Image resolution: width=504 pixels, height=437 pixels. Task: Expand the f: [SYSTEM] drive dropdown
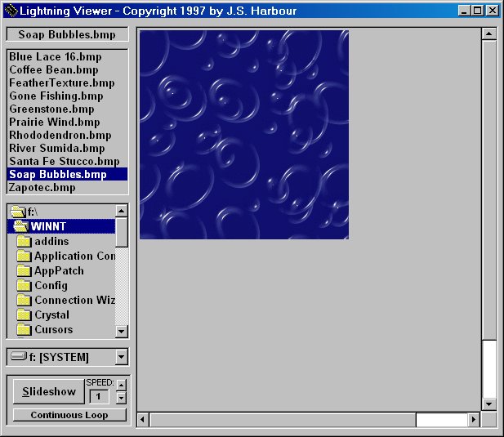(x=122, y=357)
